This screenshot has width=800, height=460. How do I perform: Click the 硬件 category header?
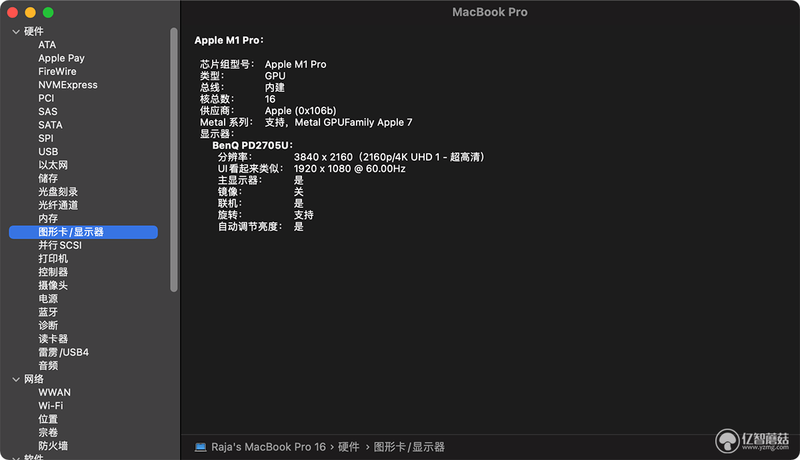point(34,32)
